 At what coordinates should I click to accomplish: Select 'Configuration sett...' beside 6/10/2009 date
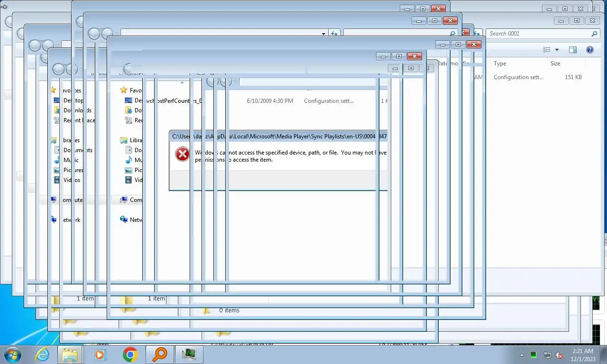point(329,101)
